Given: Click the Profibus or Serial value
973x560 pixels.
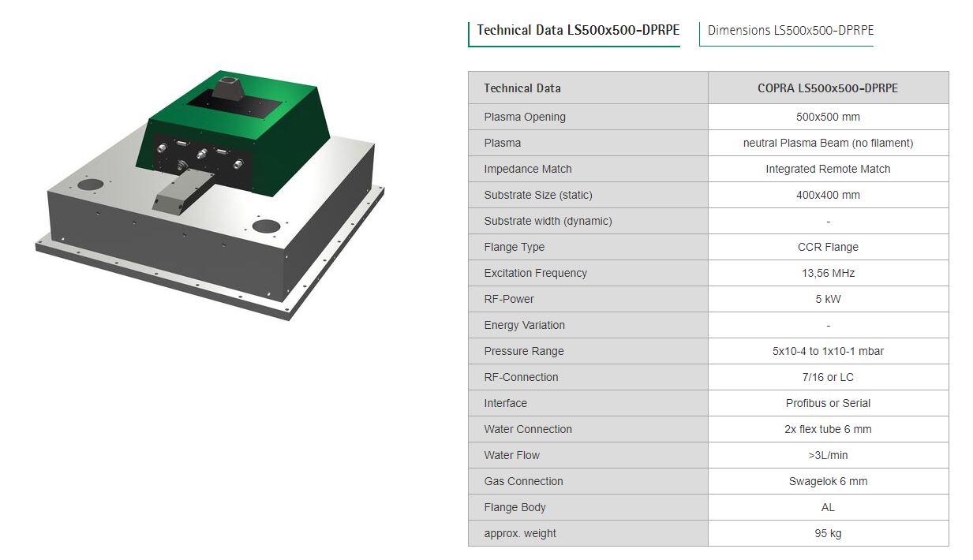Looking at the screenshot, I should pos(827,403).
